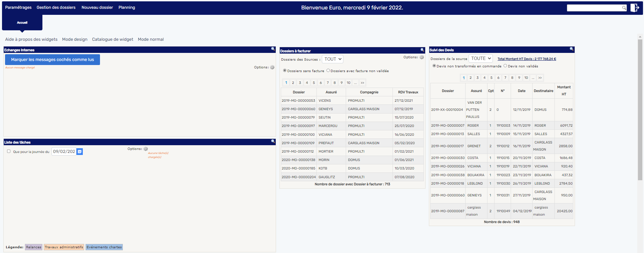Check 'Que pour la journée du' checkbox
The height and width of the screenshot is (253, 644).
tap(9, 151)
